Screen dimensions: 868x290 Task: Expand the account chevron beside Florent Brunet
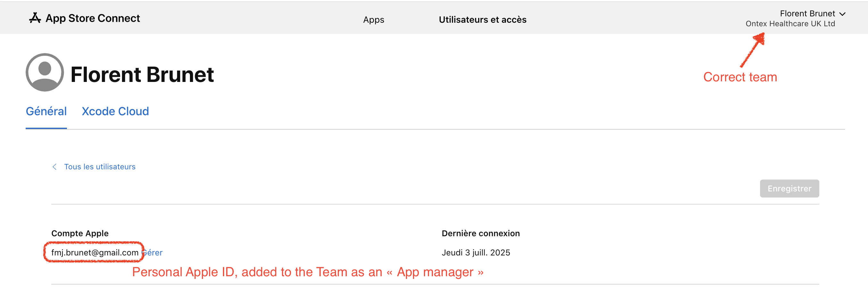pyautogui.click(x=842, y=14)
